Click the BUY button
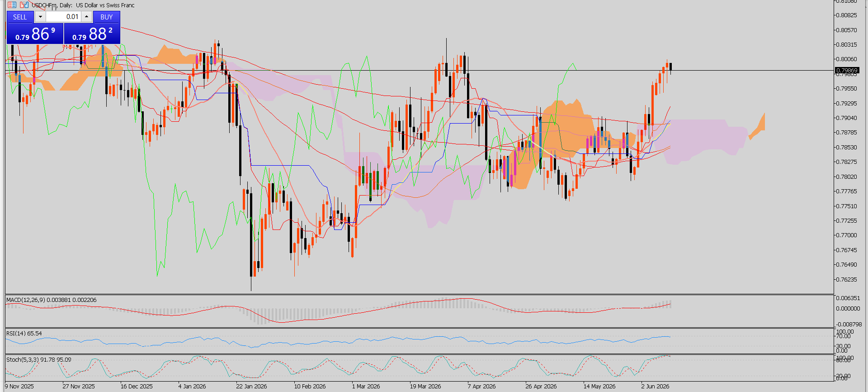868x392 pixels. [x=107, y=17]
